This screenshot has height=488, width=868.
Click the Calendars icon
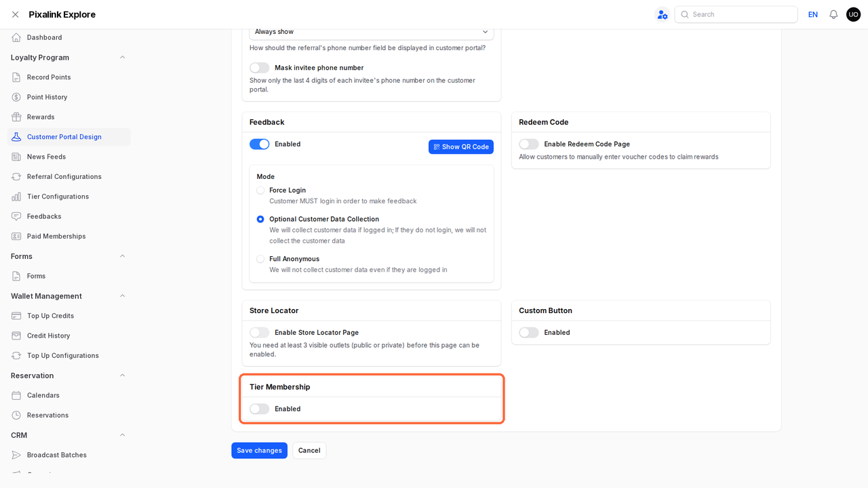coord(16,395)
